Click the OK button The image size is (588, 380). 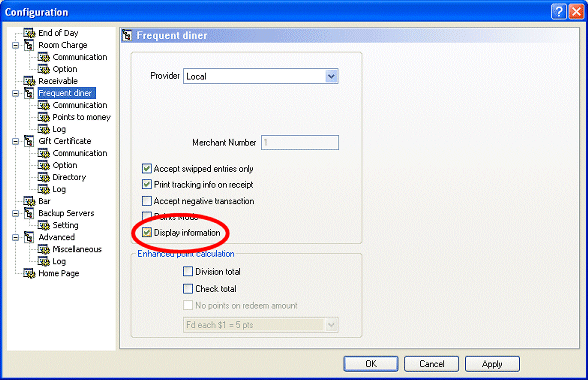[371, 363]
